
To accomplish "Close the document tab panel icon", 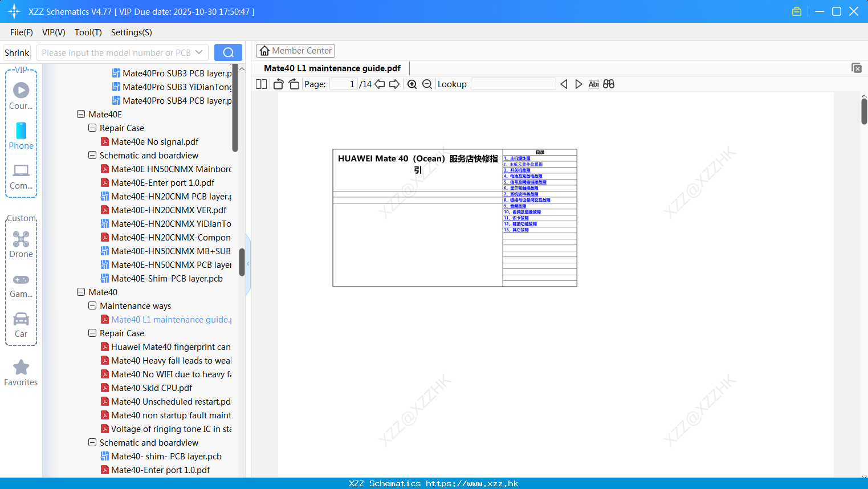I will coord(857,68).
